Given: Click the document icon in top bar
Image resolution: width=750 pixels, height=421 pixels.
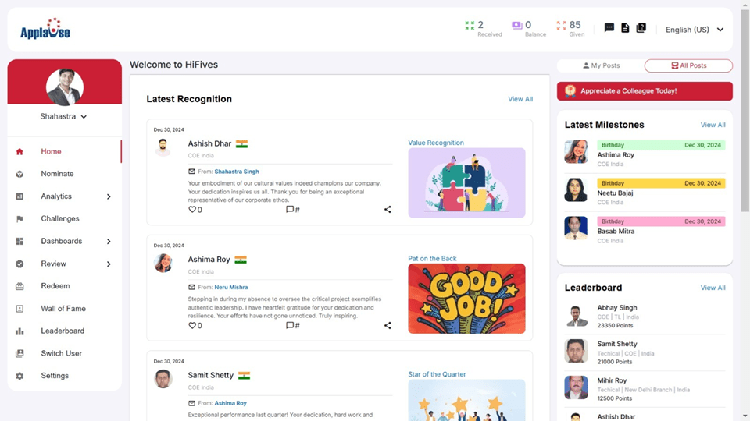Looking at the screenshot, I should (625, 28).
